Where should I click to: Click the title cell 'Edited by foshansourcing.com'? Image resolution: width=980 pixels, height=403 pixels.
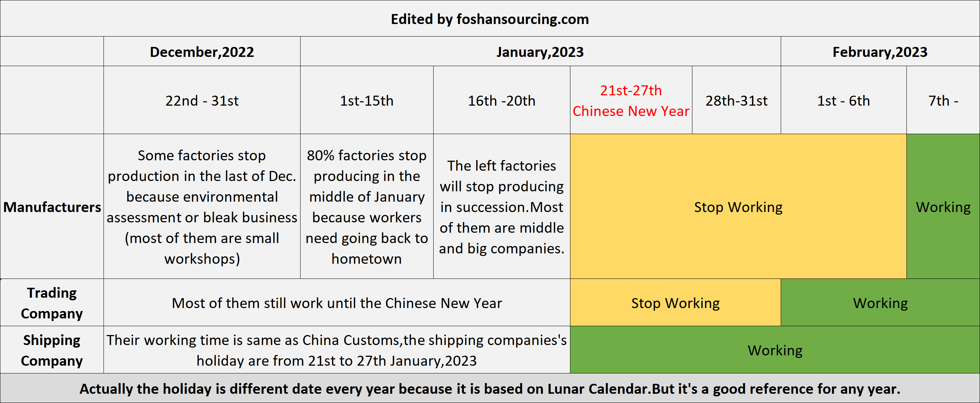tap(490, 18)
